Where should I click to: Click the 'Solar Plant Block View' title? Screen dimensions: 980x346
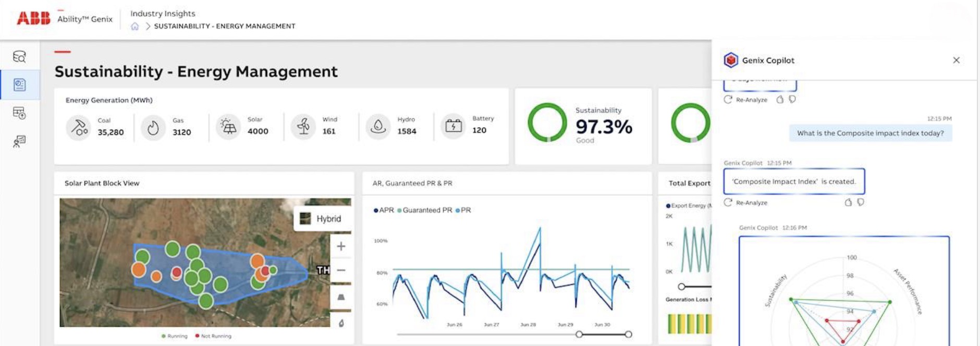pos(102,183)
